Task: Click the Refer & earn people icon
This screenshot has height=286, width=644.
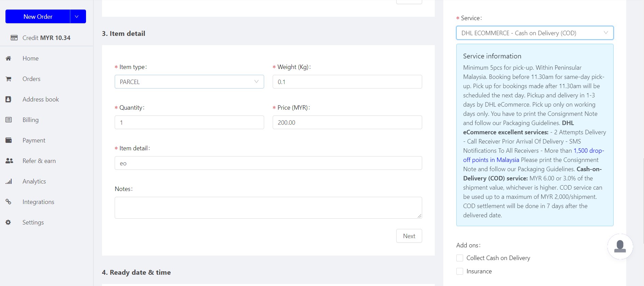Action: click(9, 161)
